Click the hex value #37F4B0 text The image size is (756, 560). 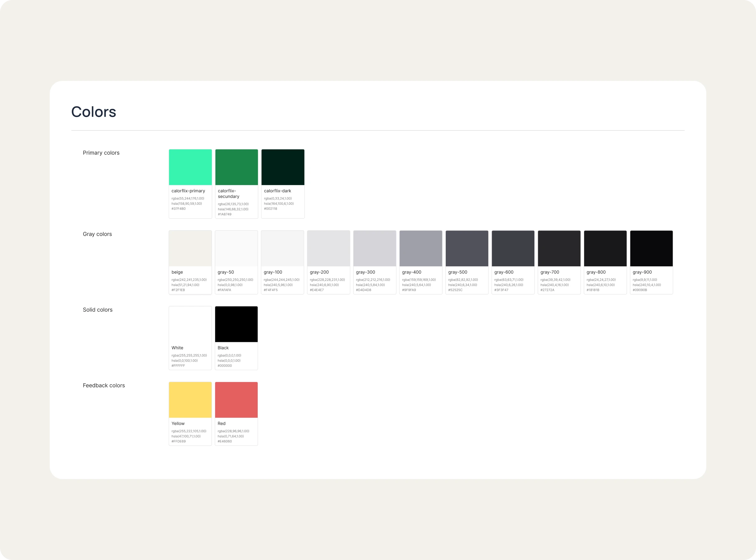[x=178, y=209]
